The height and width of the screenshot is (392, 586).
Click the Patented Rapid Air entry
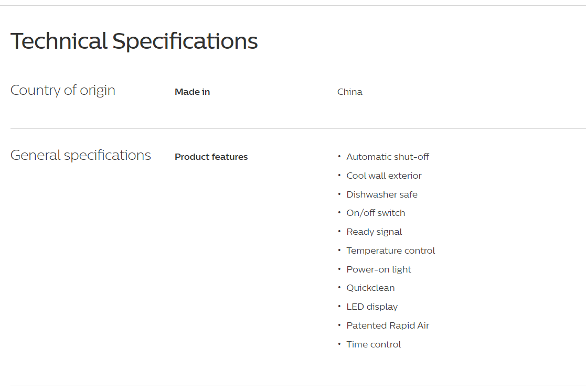[x=388, y=325]
